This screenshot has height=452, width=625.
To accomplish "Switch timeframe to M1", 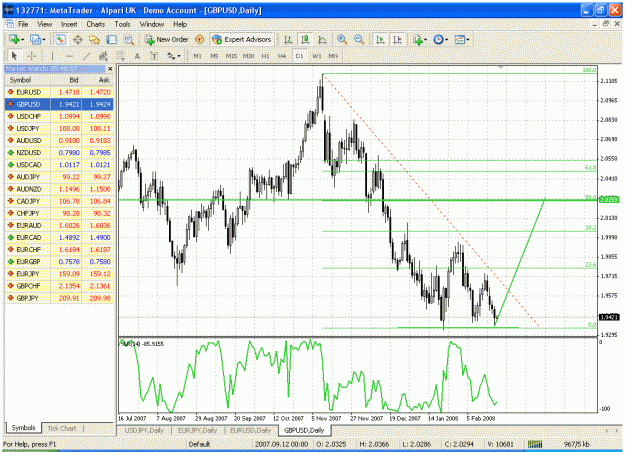I will click(197, 56).
